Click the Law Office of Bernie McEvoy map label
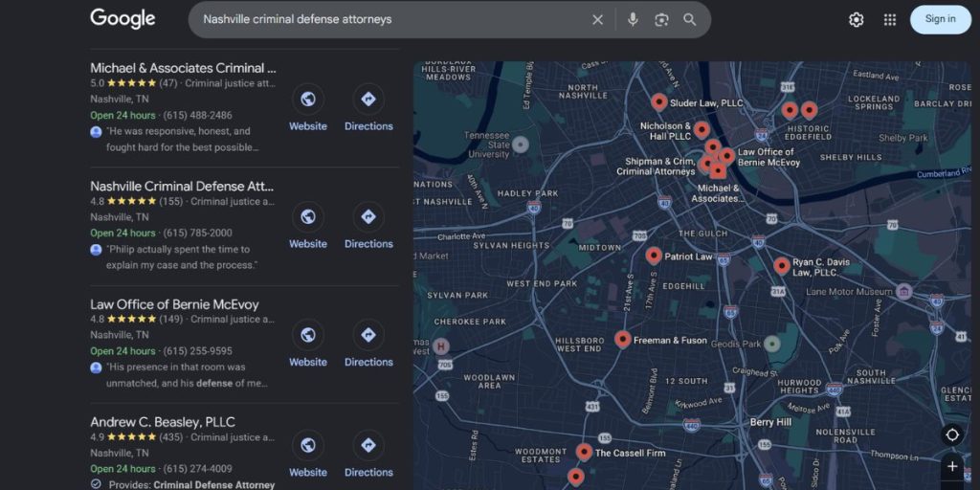980x490 pixels. (x=768, y=157)
